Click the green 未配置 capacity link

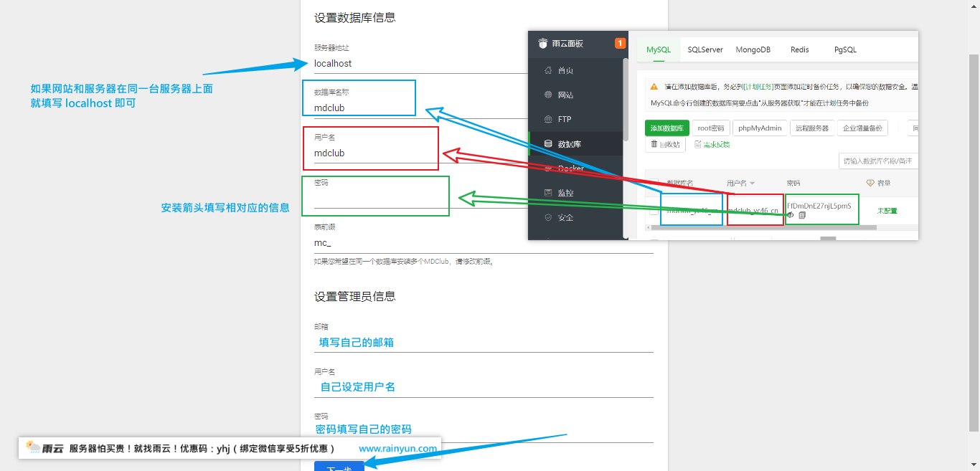click(x=887, y=211)
